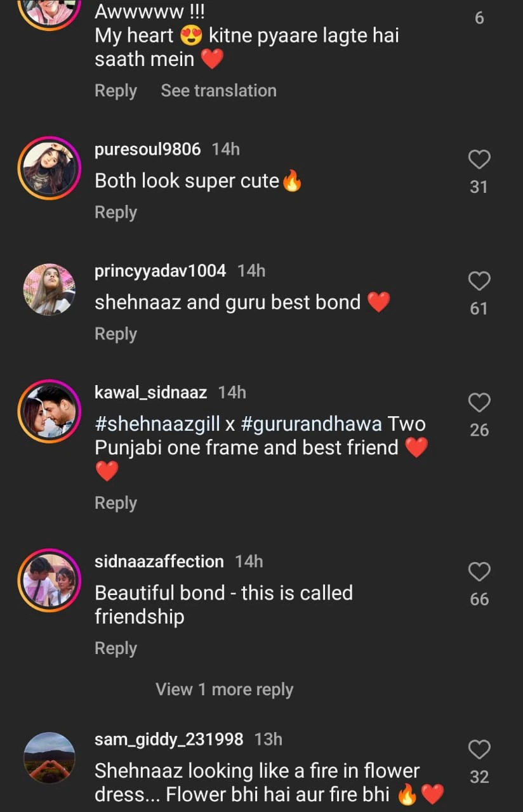Like sam_giddy_231998's comment
The width and height of the screenshot is (523, 812).
[x=479, y=750]
